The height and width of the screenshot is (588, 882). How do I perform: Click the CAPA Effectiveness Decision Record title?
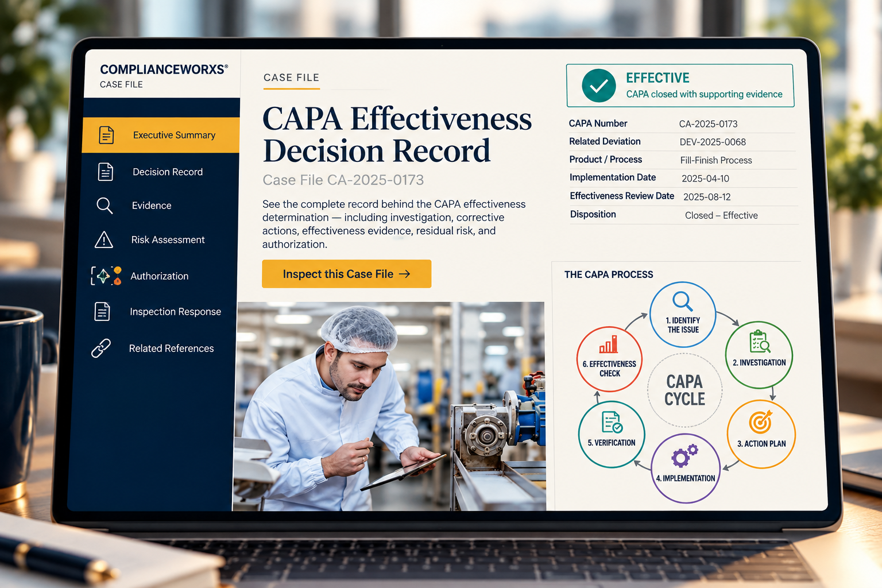[397, 135]
